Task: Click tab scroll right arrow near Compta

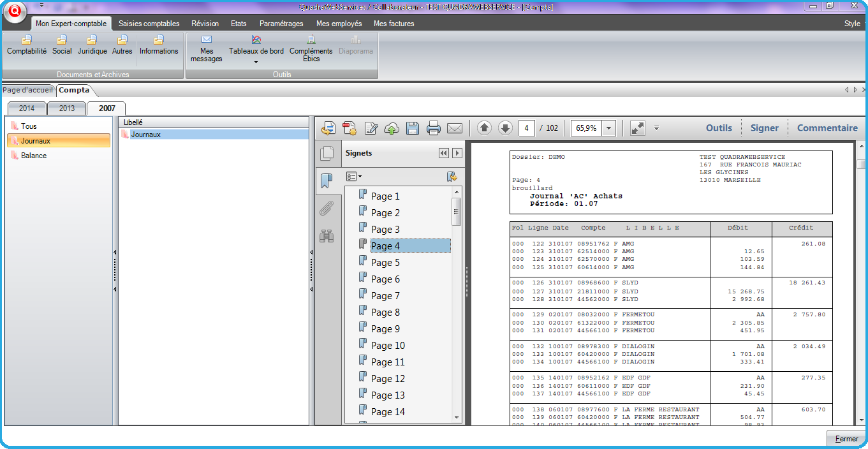Action: 855,90
